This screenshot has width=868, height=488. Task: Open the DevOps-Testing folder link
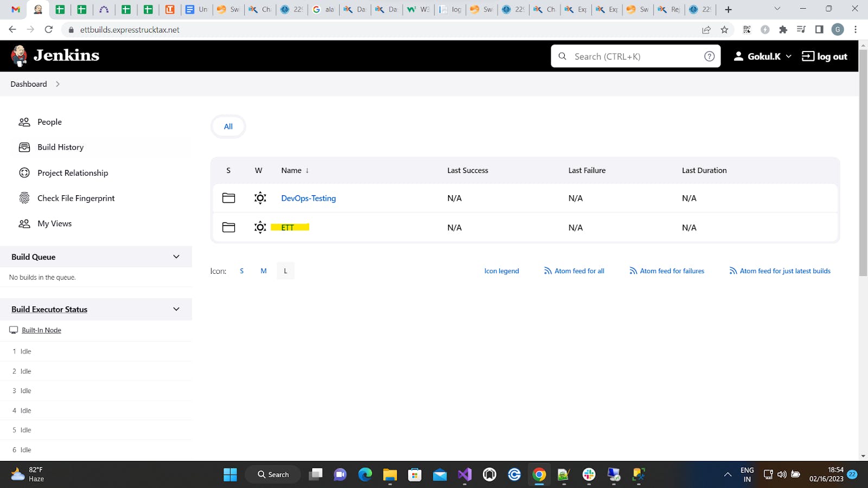[308, 198]
